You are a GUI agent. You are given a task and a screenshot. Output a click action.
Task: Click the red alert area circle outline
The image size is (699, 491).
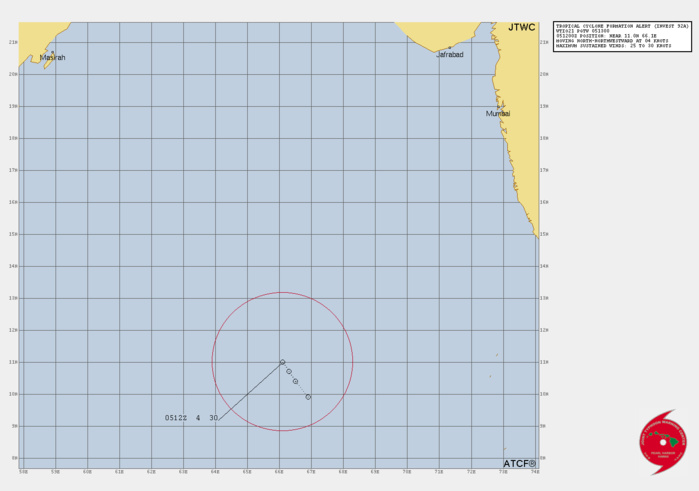(352, 362)
